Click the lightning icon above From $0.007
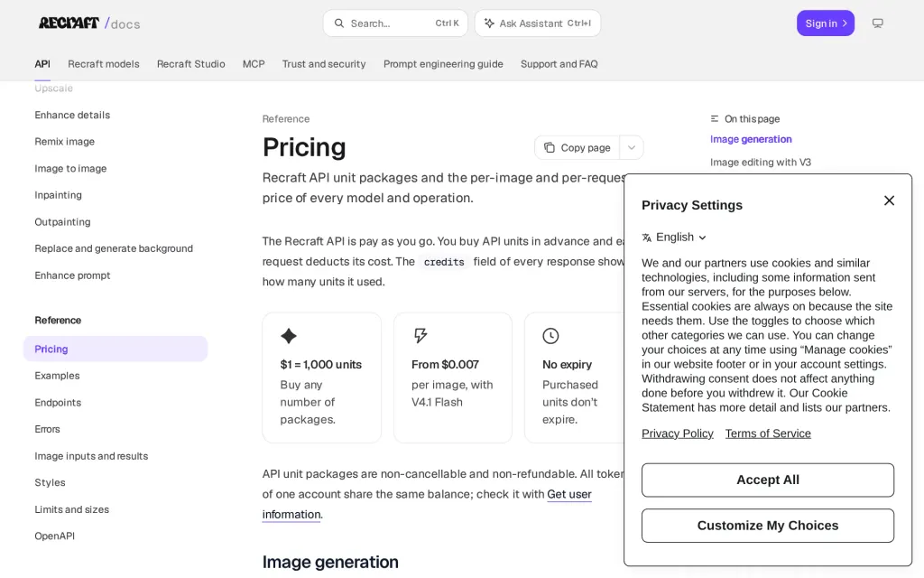Image resolution: width=924 pixels, height=578 pixels. [x=420, y=336]
